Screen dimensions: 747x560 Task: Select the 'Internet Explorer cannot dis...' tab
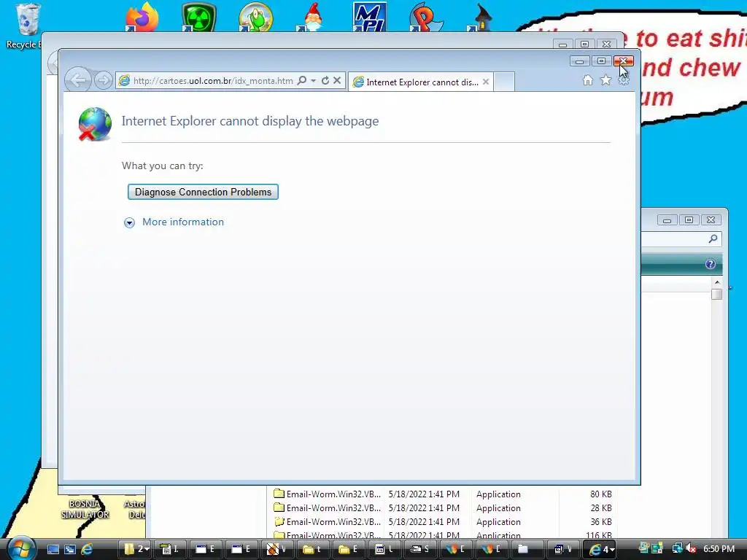click(x=421, y=82)
